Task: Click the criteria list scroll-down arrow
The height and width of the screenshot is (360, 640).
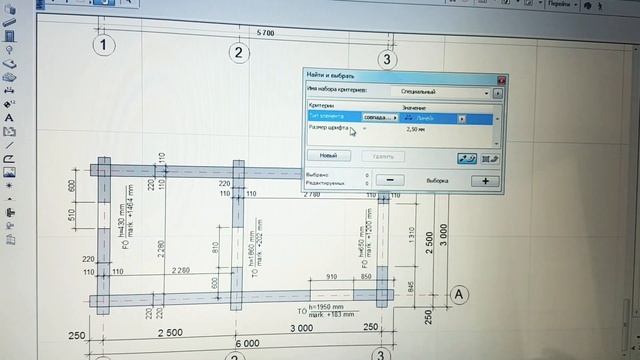Action: click(x=497, y=144)
